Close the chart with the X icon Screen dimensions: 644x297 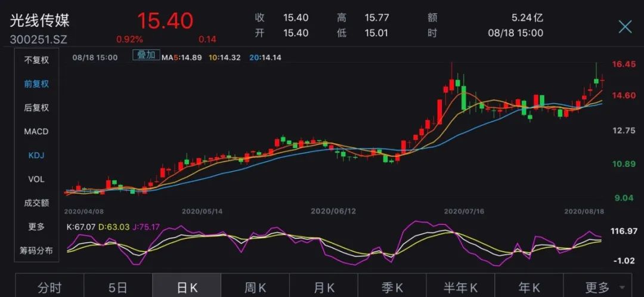pos(625,27)
